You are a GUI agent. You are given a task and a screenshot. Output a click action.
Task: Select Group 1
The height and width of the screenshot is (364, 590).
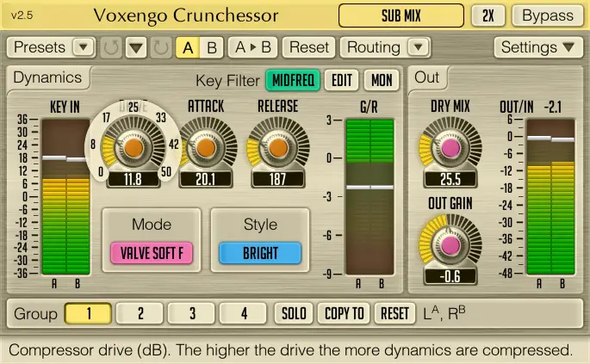pos(89,313)
